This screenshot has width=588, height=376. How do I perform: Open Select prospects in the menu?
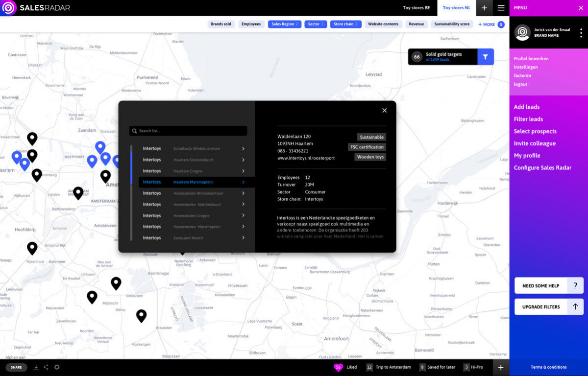535,131
